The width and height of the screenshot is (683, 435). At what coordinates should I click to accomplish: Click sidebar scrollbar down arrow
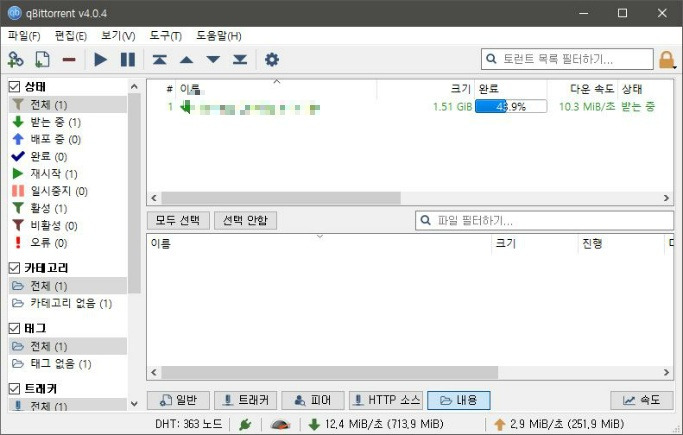click(134, 404)
